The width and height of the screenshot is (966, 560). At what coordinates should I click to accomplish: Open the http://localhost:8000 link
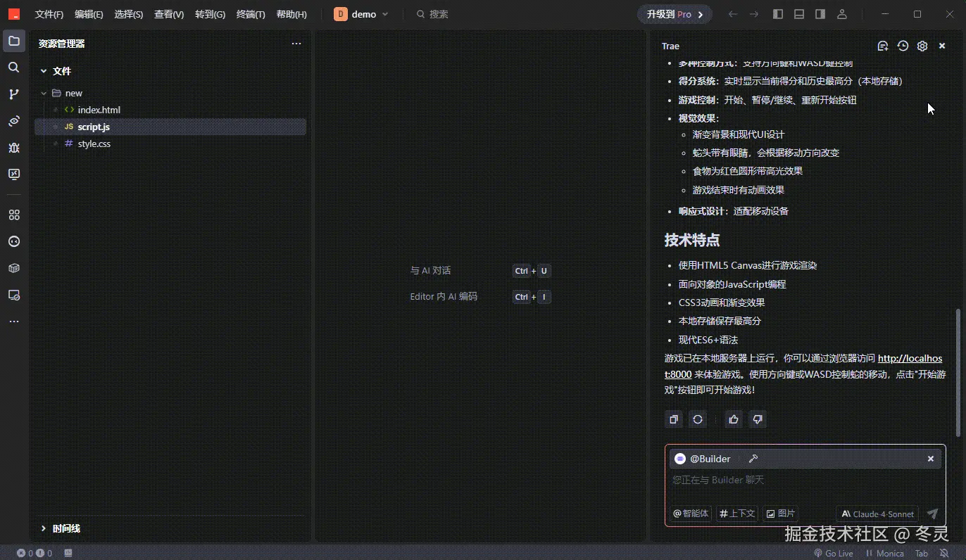click(909, 357)
